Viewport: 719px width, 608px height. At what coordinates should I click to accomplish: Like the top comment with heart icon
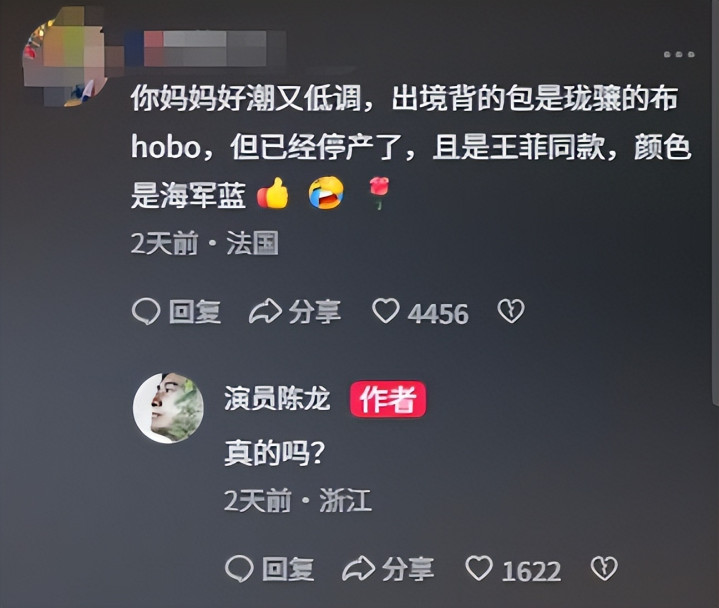tap(386, 311)
